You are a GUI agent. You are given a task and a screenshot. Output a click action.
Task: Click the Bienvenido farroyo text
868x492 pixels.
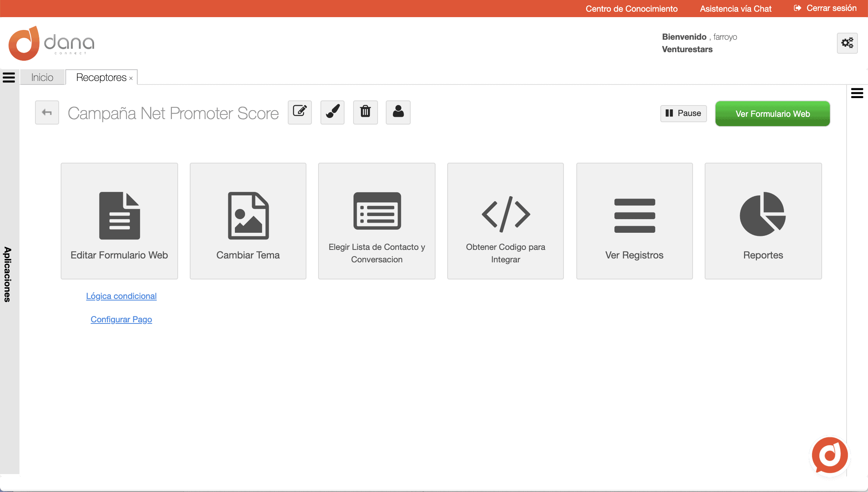(x=700, y=37)
